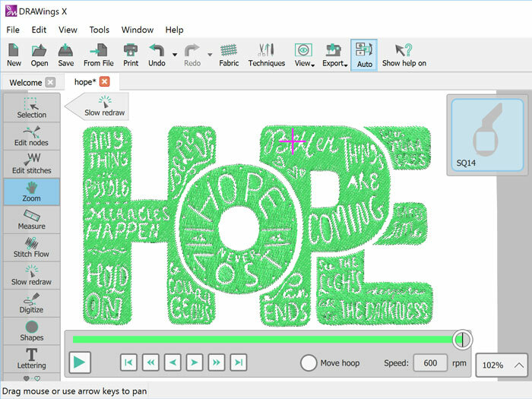Open the Export dropdown
This screenshot has height=399, width=532.
334,55
